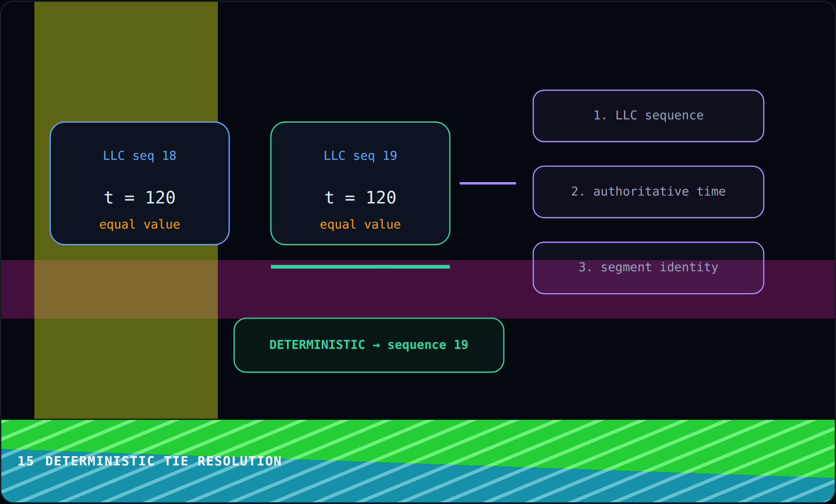Image resolution: width=836 pixels, height=504 pixels.
Task: Select the '2. authoritative time' box
Action: click(648, 192)
